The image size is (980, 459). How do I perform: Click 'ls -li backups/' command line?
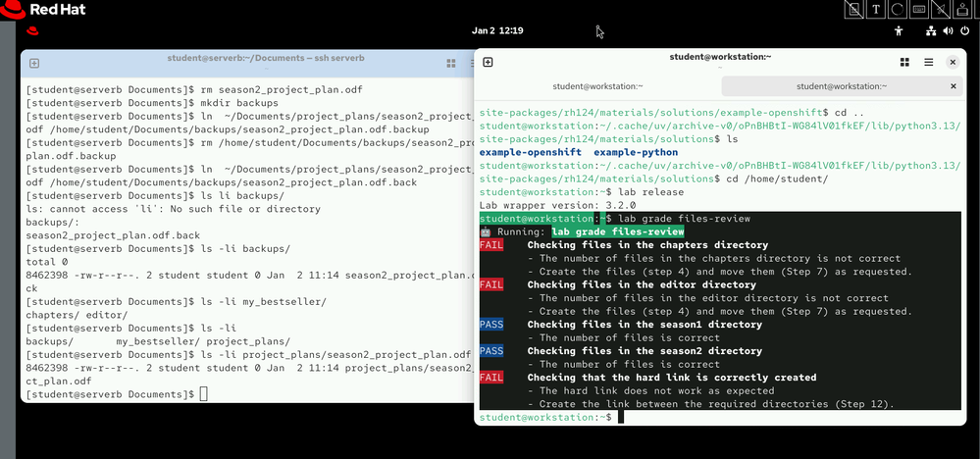click(245, 248)
